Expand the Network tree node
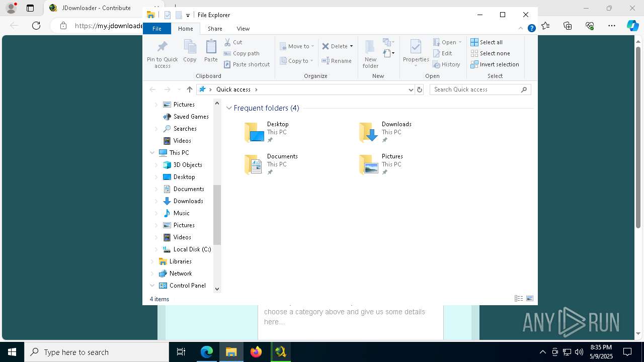The width and height of the screenshot is (644, 362). point(152,274)
